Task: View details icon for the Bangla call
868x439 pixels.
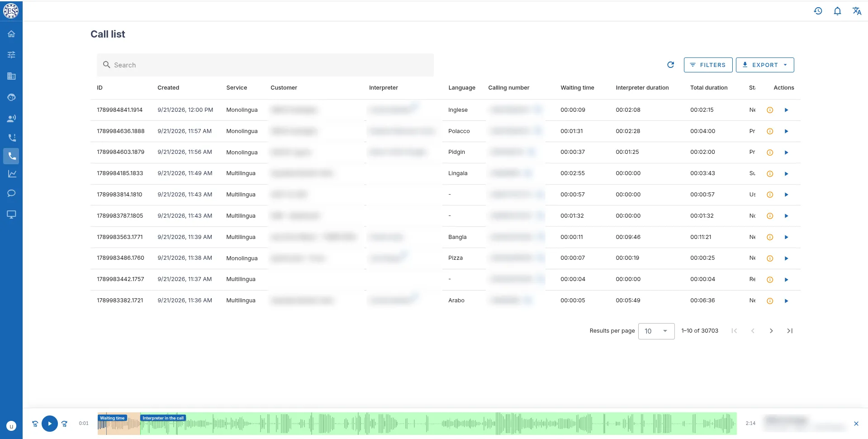Action: point(770,237)
